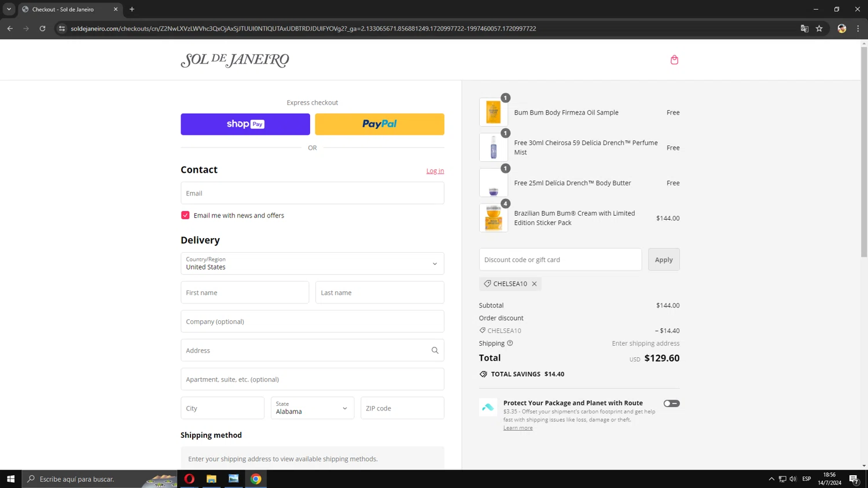The width and height of the screenshot is (868, 488).
Task: Toggle the Route package protection switch
Action: (x=671, y=404)
